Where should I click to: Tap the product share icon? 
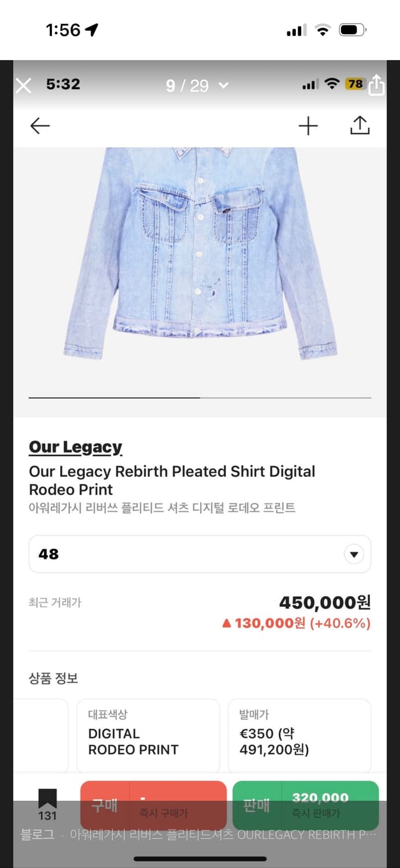pos(360,126)
